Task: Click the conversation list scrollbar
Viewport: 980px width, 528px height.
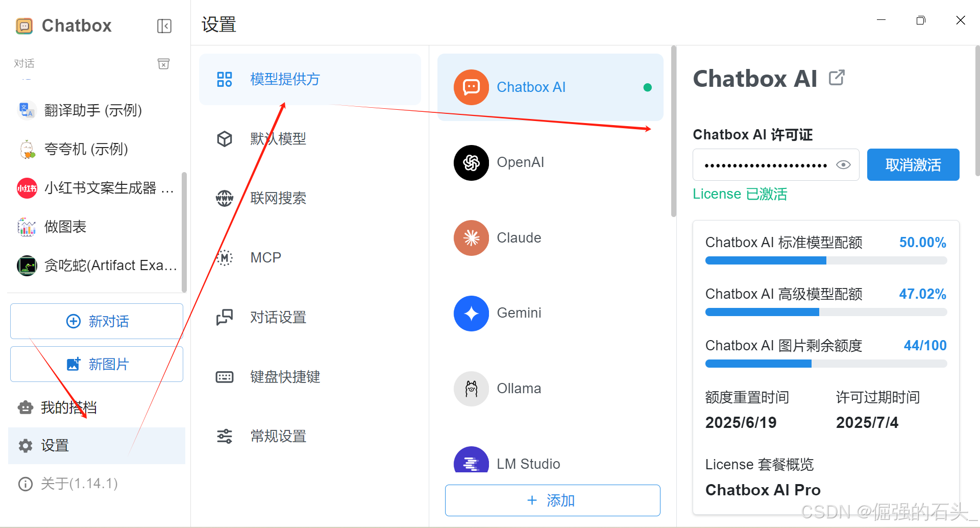Action: 184,232
